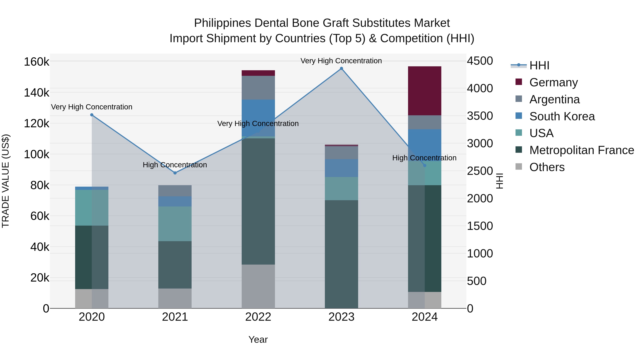644x362 pixels.
Task: Click the 2024 x-axis tick label
Action: tap(425, 317)
